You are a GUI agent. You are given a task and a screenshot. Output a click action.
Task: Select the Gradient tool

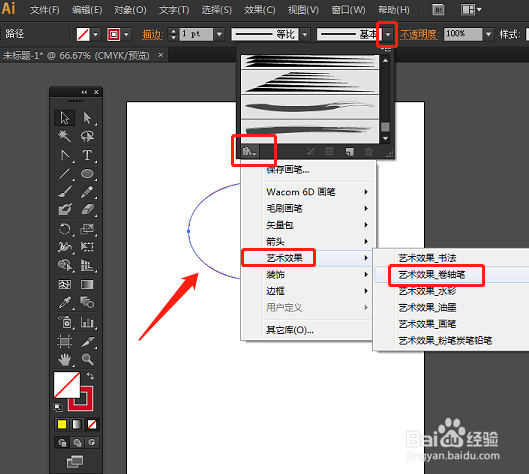[87, 284]
